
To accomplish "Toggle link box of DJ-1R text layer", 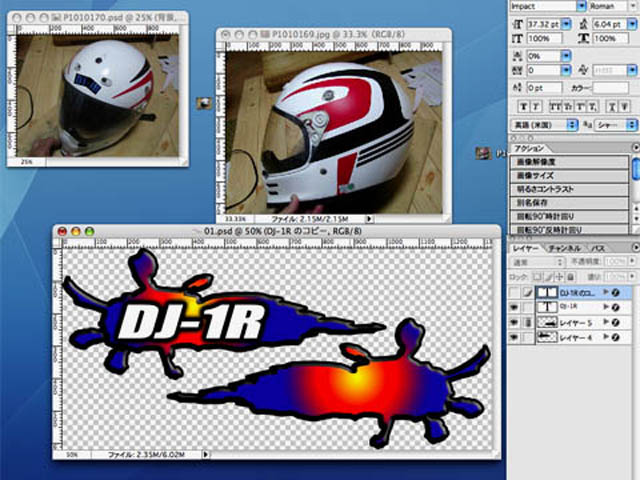I will tap(528, 307).
